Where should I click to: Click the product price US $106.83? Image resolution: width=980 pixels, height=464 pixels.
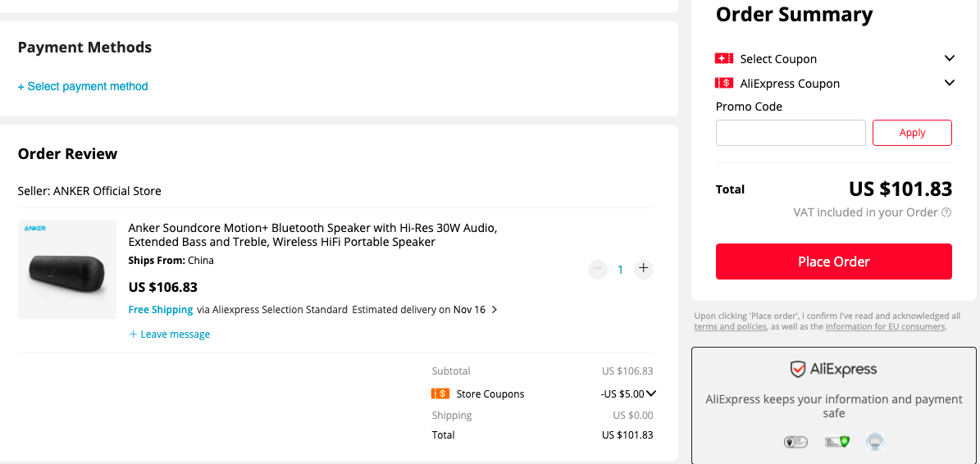tap(162, 287)
